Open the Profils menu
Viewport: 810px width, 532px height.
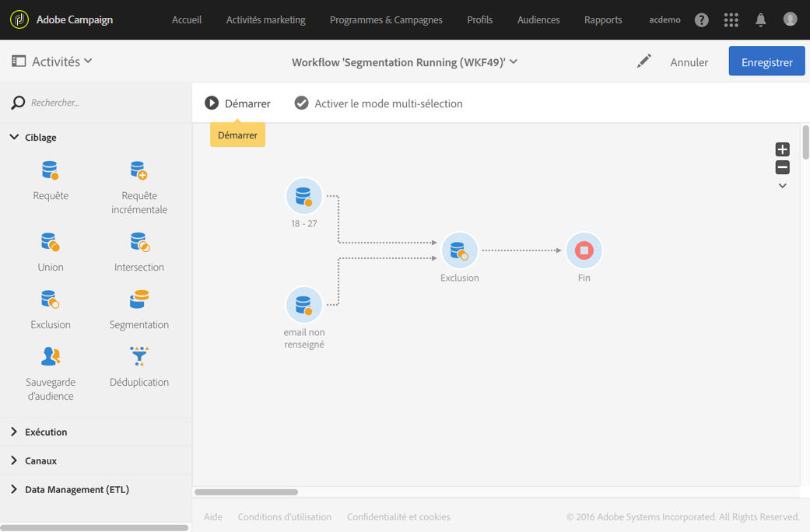(x=479, y=19)
